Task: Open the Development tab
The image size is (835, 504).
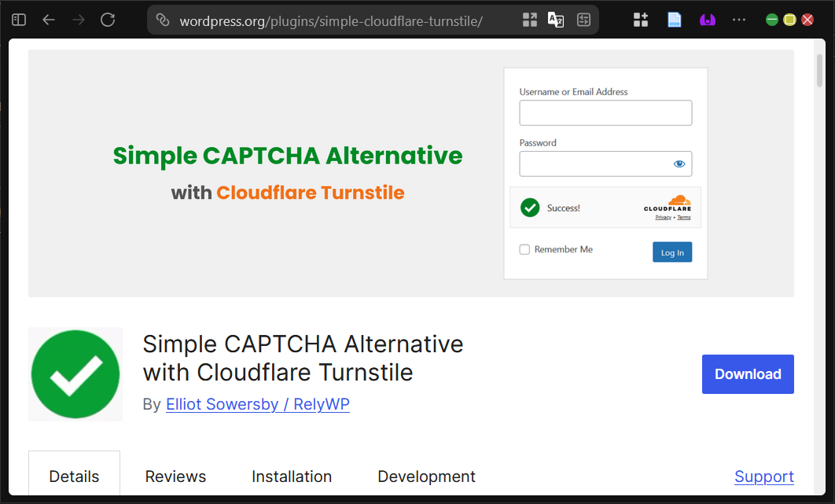Action: click(427, 476)
